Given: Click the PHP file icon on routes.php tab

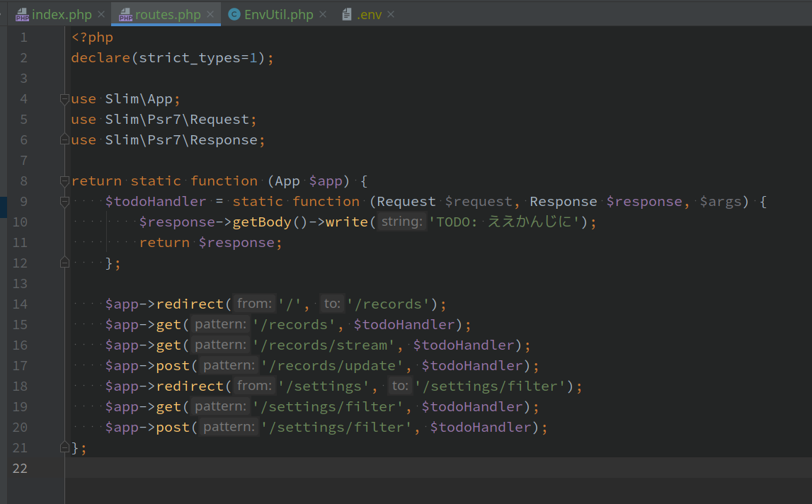Looking at the screenshot, I should pyautogui.click(x=125, y=15).
